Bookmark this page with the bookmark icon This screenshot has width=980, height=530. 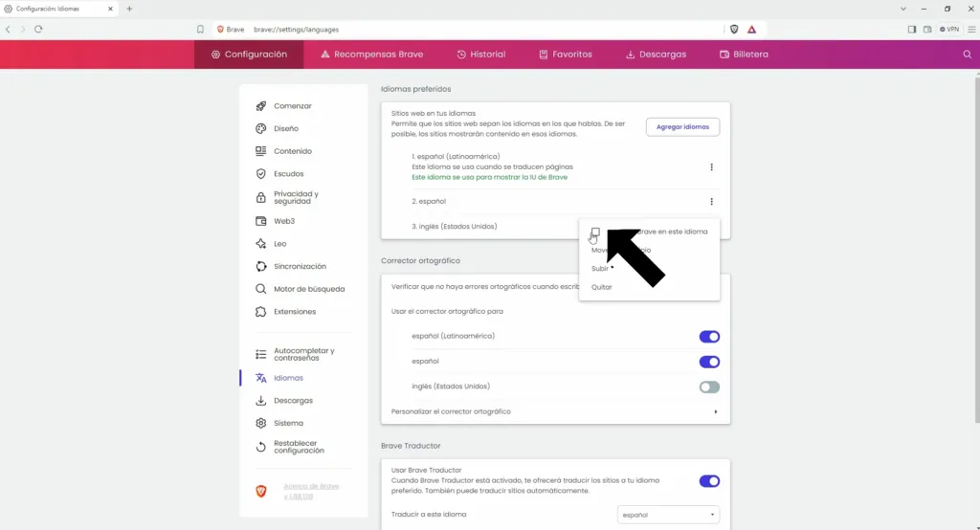200,30
